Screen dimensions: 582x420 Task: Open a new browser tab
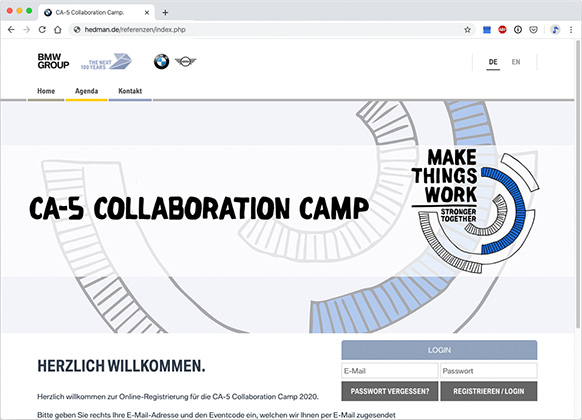(x=165, y=13)
